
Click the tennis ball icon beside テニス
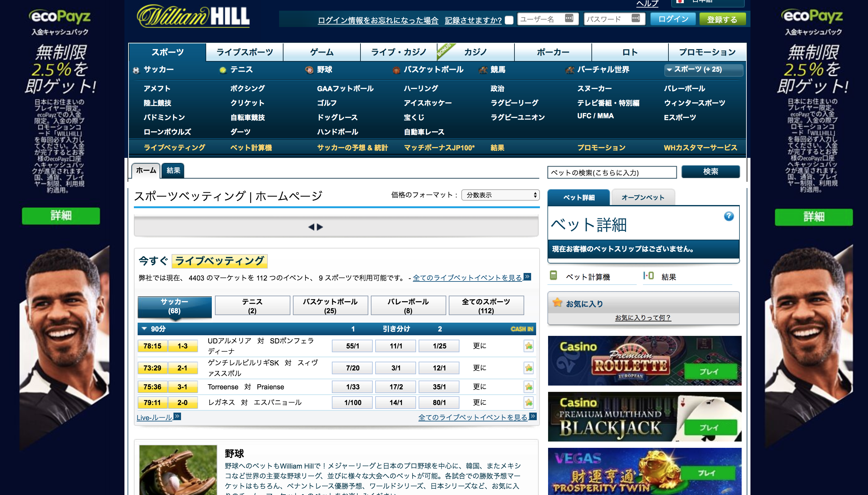pyautogui.click(x=223, y=70)
